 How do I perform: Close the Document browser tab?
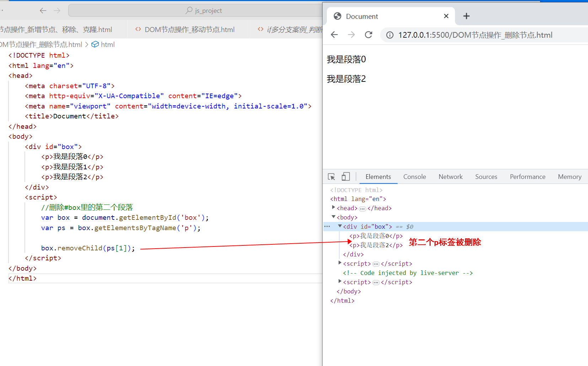point(446,16)
